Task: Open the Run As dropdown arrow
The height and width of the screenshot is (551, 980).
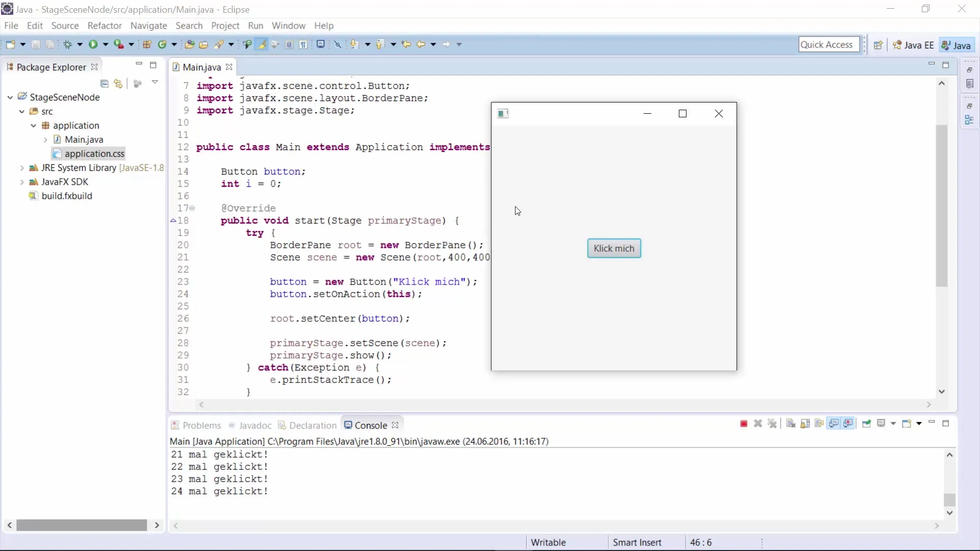Action: pos(106,44)
